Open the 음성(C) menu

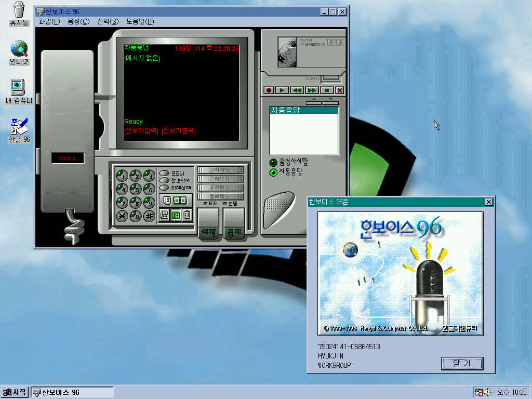point(78,22)
